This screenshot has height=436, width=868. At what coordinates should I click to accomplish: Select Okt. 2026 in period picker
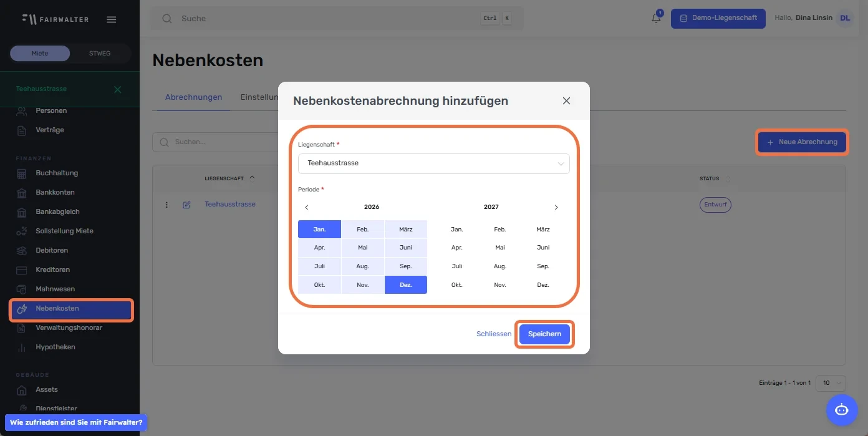[x=319, y=285]
